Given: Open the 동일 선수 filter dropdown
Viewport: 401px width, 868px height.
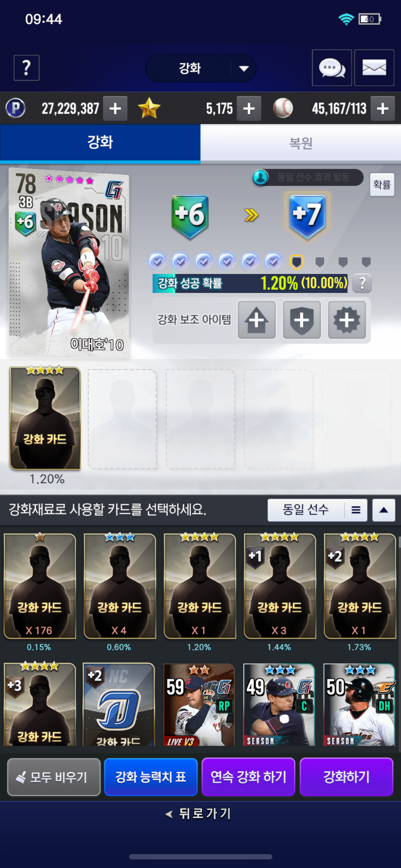Looking at the screenshot, I should [x=317, y=510].
